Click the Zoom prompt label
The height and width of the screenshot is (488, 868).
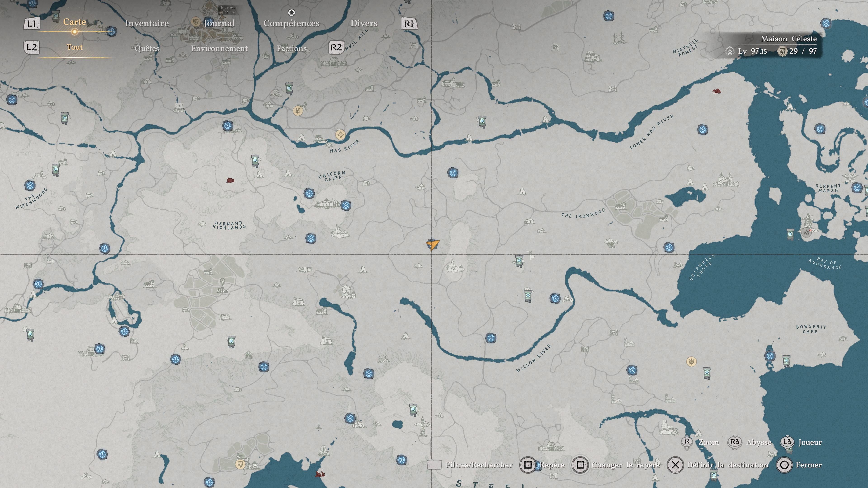coord(709,442)
